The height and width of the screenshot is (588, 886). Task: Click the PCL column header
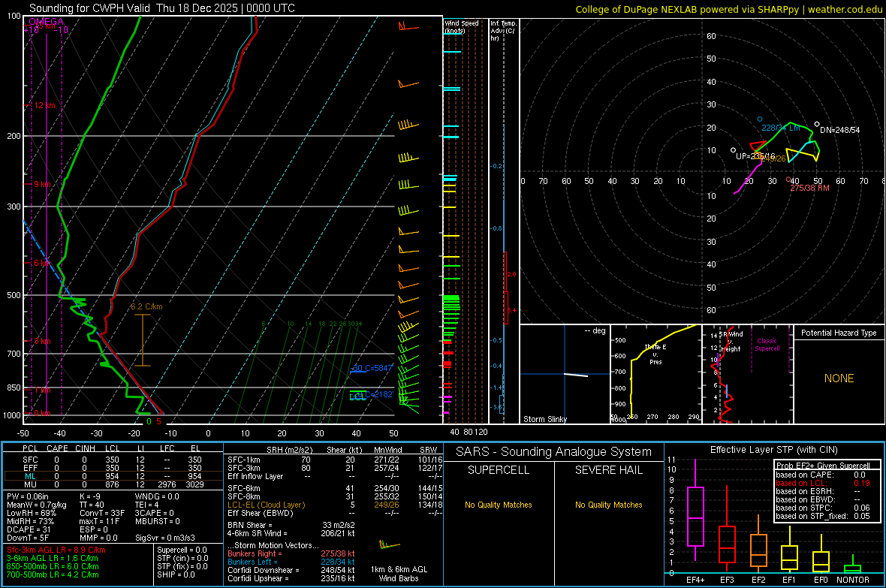(30, 448)
